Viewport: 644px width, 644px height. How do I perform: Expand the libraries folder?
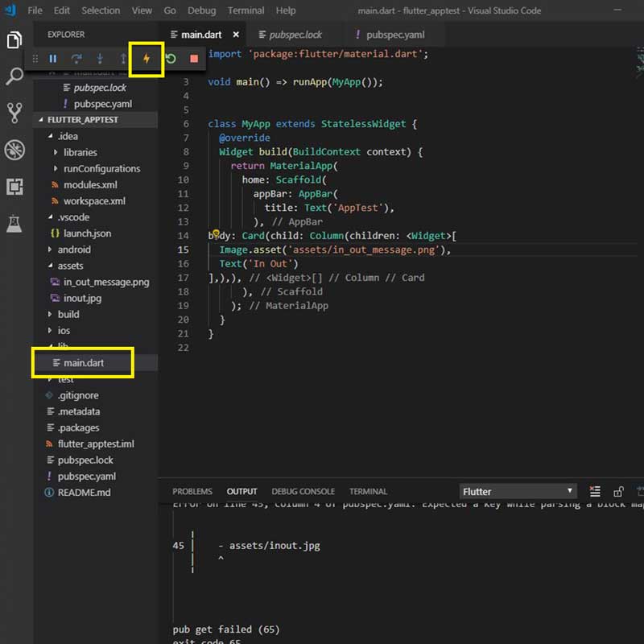pos(80,152)
